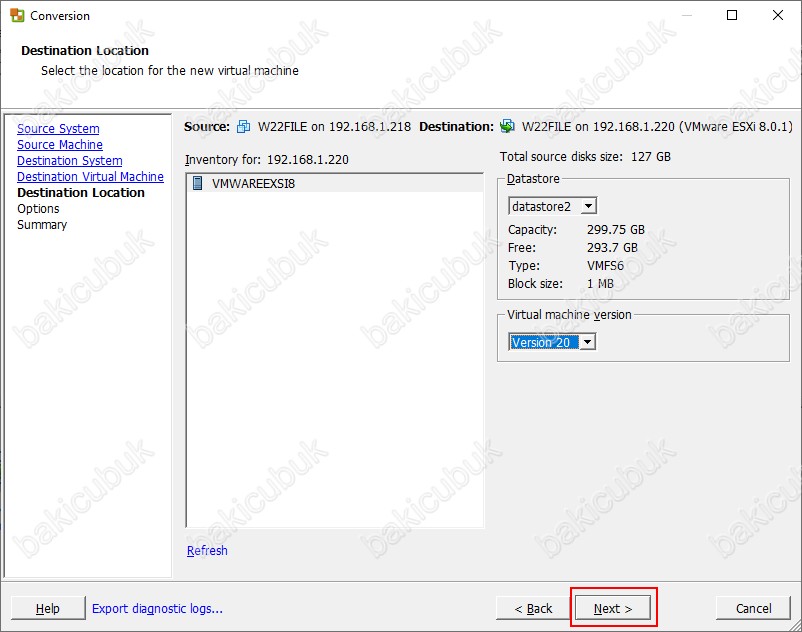Click the VMWAREEXSI8 host server icon
Viewport: 802px width, 632px height.
pos(197,183)
